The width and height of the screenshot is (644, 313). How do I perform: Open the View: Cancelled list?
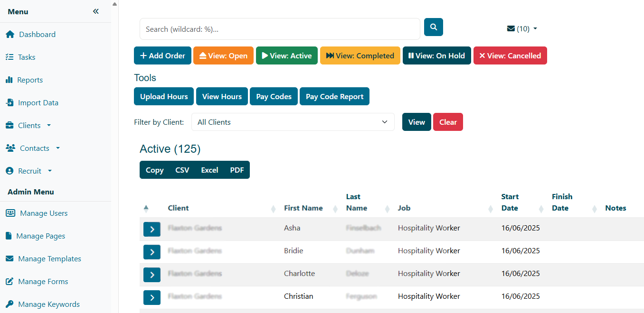[x=510, y=55]
